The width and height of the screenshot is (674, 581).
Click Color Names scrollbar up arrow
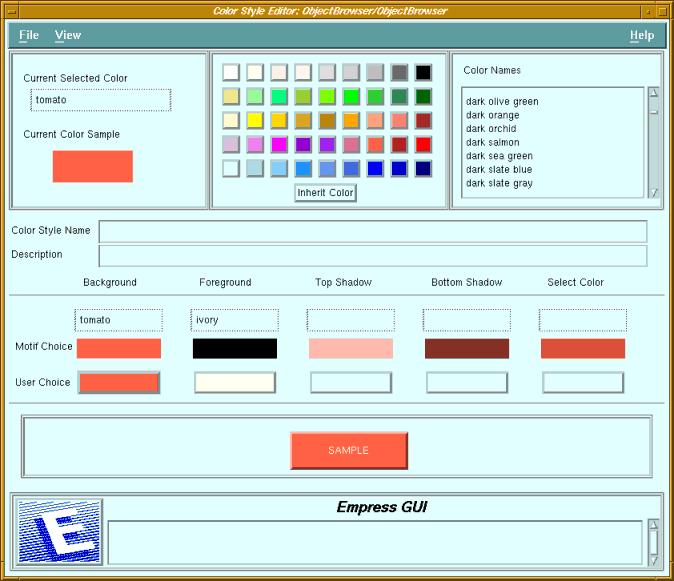(654, 93)
